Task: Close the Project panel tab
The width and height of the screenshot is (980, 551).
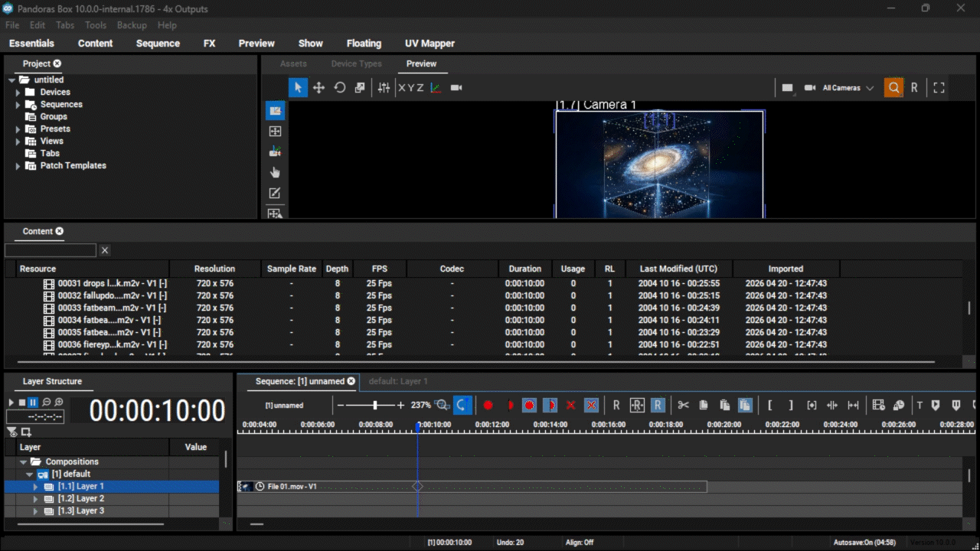Action: point(57,64)
